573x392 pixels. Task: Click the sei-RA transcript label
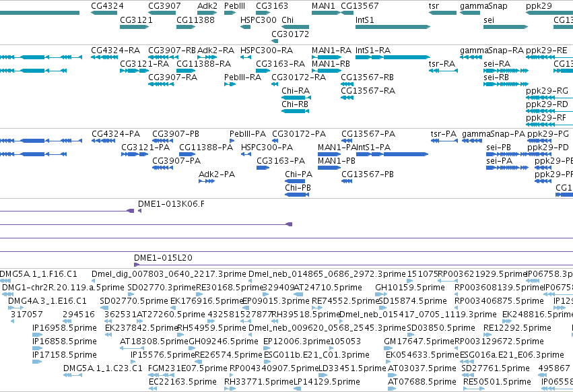click(497, 63)
